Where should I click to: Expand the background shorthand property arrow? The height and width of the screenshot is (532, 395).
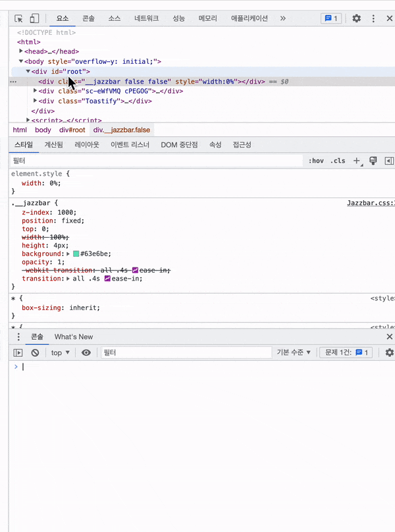coord(68,253)
